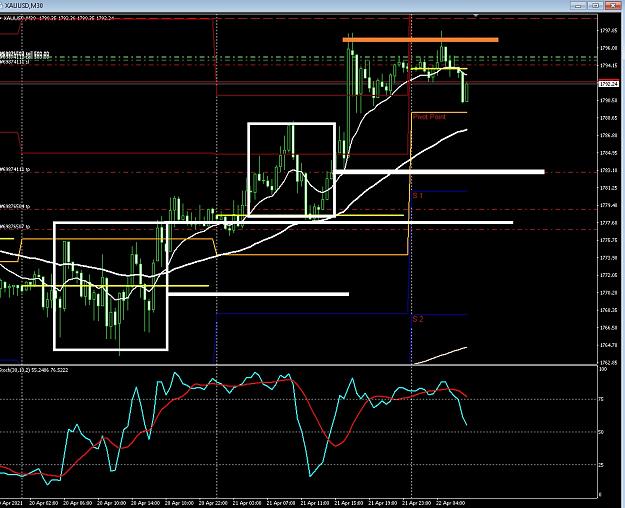Restore down the XAUUSD chart window

(x=596, y=6)
